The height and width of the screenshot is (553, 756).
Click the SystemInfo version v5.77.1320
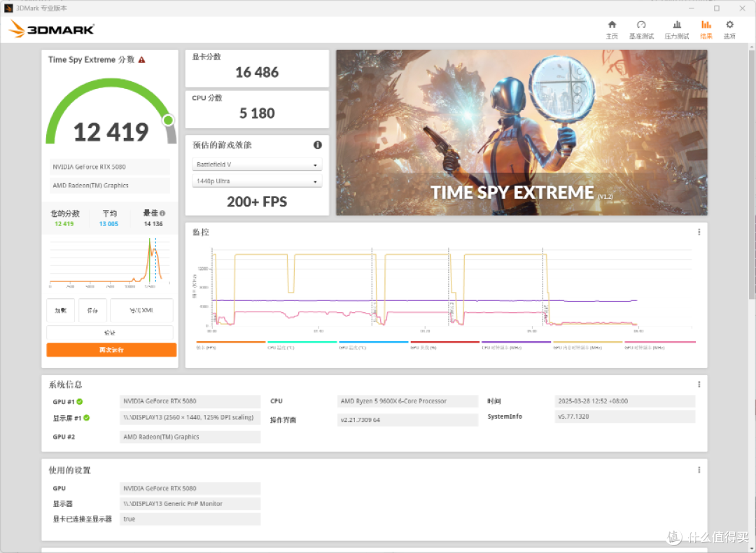click(x=625, y=416)
